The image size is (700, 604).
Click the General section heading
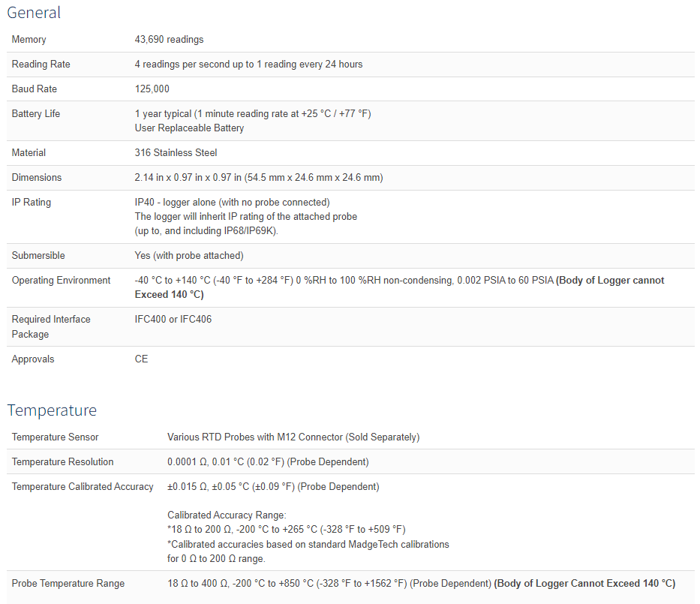(x=34, y=13)
